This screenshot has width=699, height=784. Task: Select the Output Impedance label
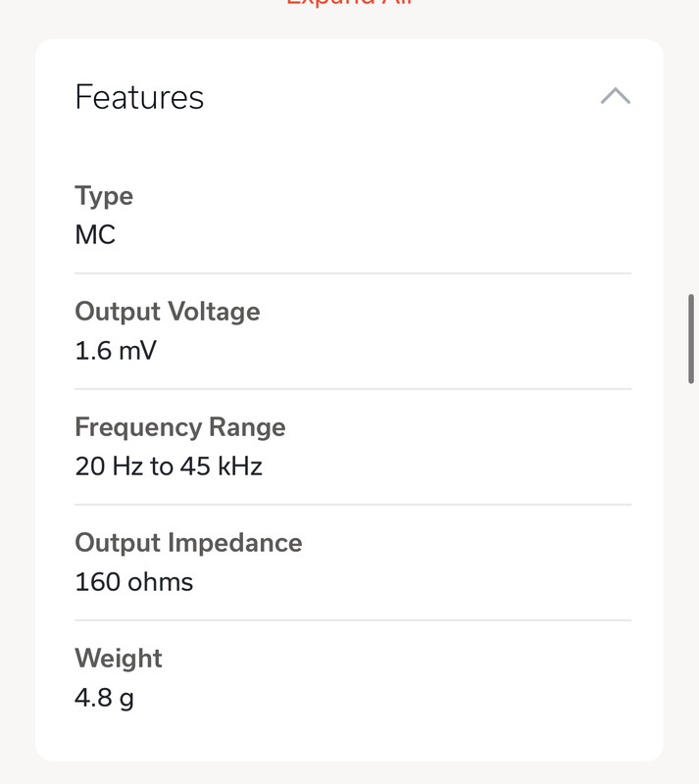coord(188,543)
